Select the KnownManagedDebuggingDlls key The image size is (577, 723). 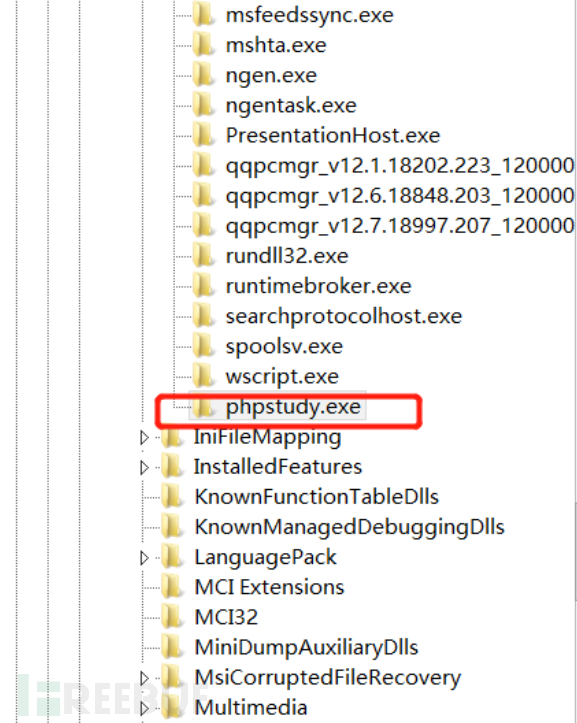(350, 527)
